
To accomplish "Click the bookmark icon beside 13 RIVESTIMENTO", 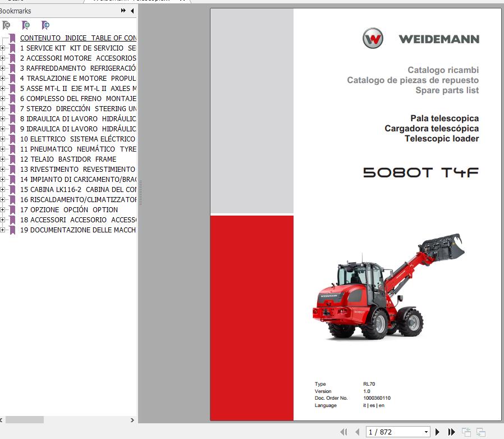I will [x=12, y=169].
